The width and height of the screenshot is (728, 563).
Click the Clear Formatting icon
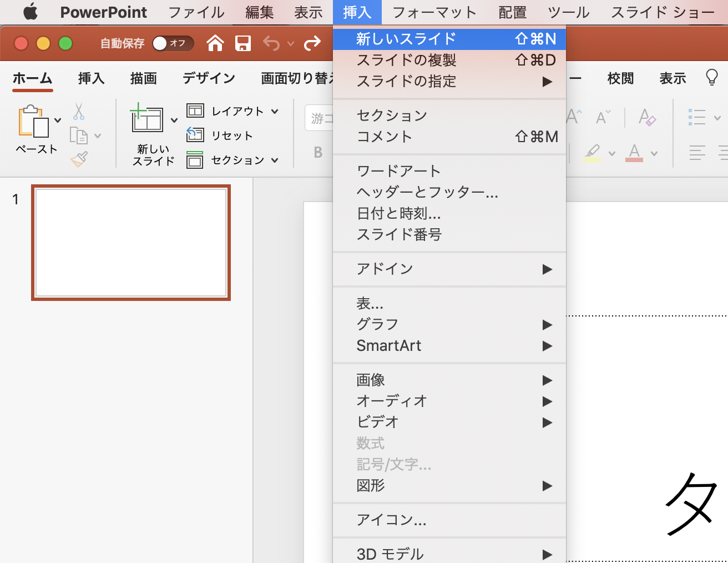647,117
